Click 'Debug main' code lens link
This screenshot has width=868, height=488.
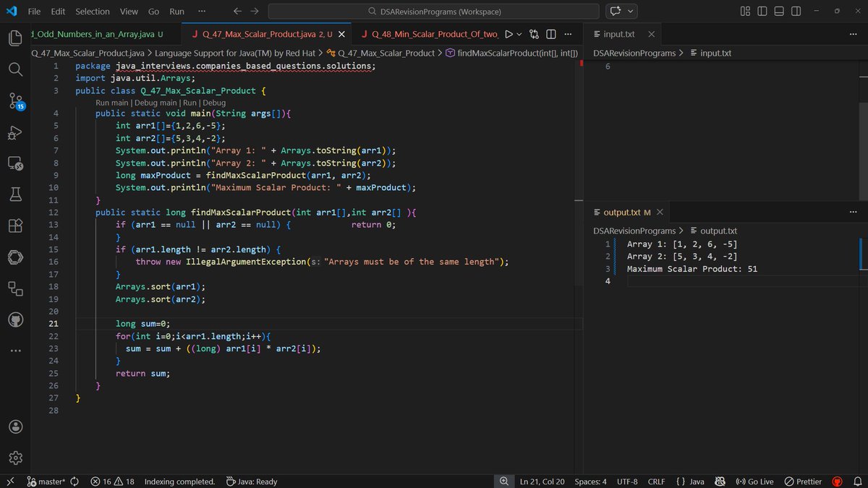click(156, 103)
